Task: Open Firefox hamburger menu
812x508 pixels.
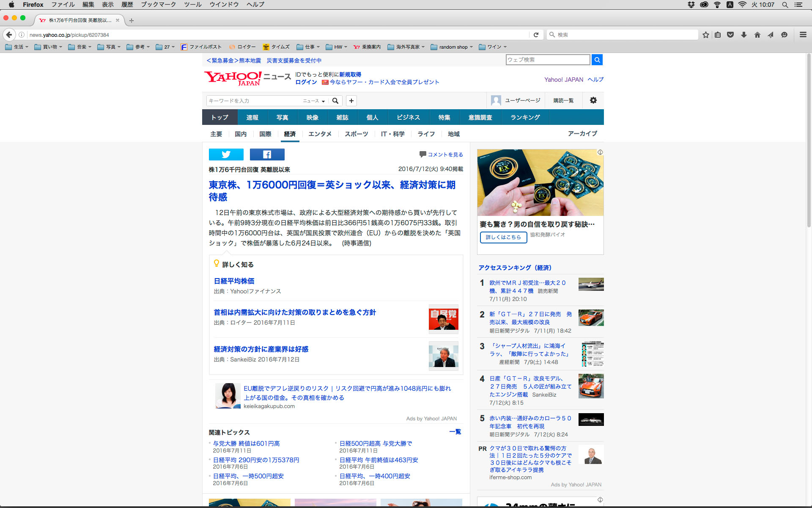Action: (x=803, y=35)
